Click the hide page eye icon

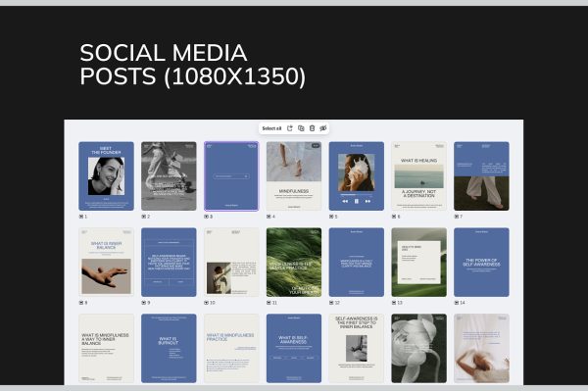click(x=322, y=128)
